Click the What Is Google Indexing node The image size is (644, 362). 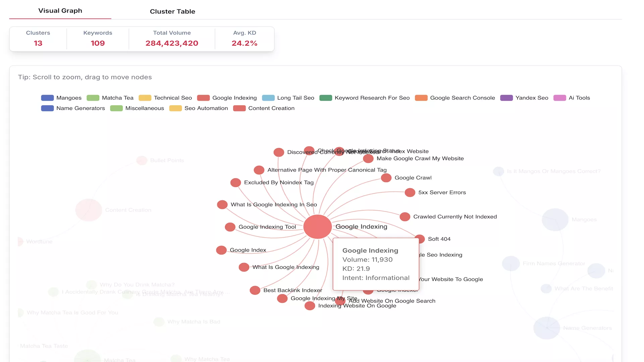point(244,267)
